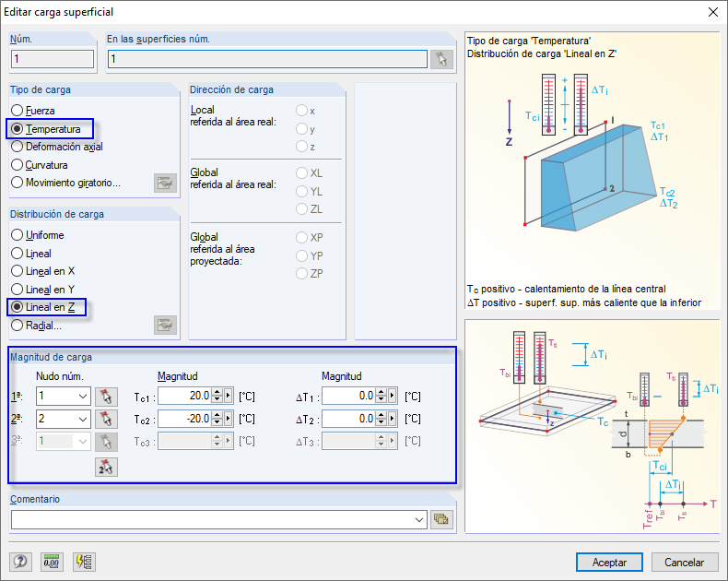The width and height of the screenshot is (728, 581).
Task: Click the Tc2 magnitude value field
Action: tap(185, 419)
